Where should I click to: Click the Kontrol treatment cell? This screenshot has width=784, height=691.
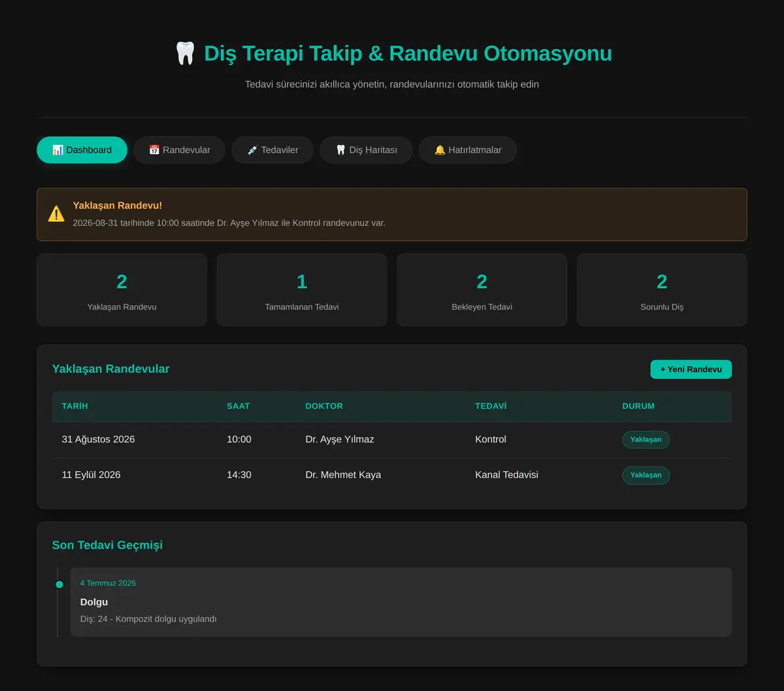coord(491,440)
